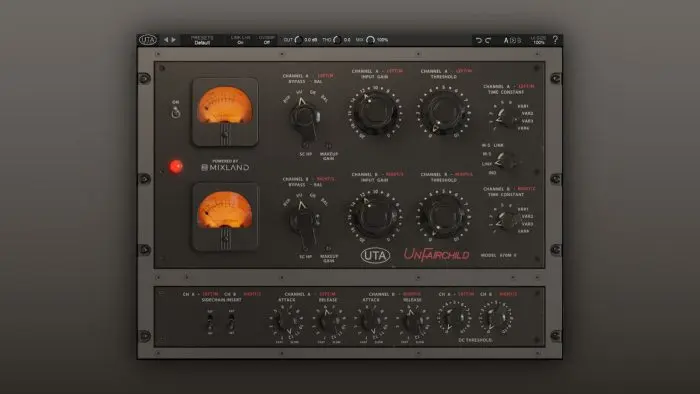Flip the ON power toggle switch
Image resolution: width=700 pixels, height=394 pixels.
[x=176, y=112]
